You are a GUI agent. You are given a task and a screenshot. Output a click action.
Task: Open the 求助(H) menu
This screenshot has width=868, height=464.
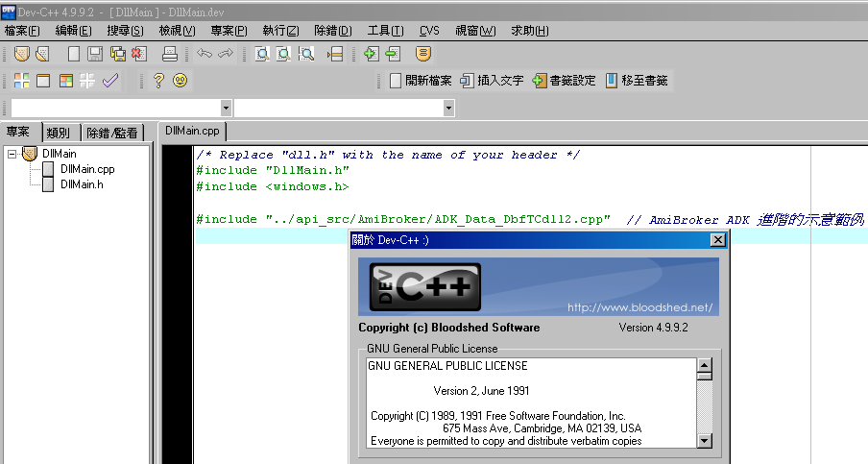pos(530,31)
